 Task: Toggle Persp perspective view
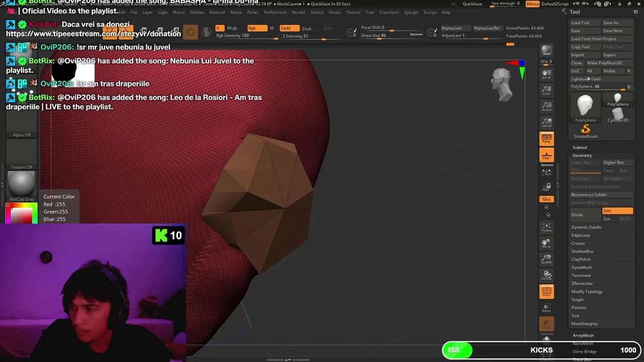[546, 138]
